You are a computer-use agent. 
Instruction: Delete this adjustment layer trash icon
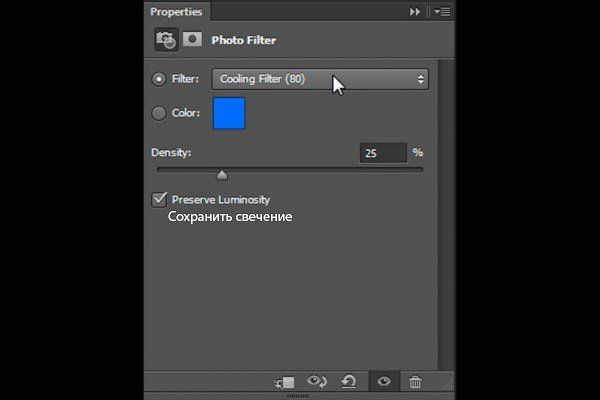[415, 382]
